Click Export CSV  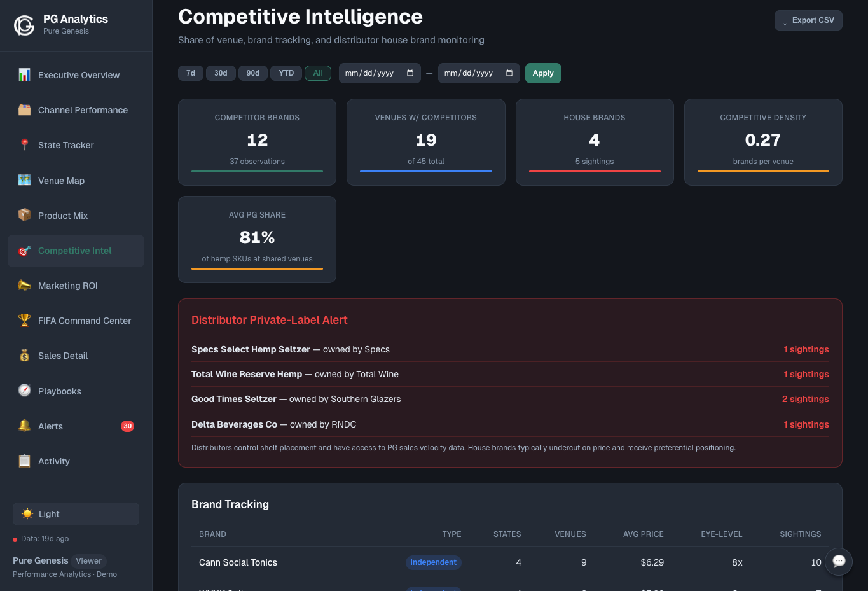tap(808, 20)
